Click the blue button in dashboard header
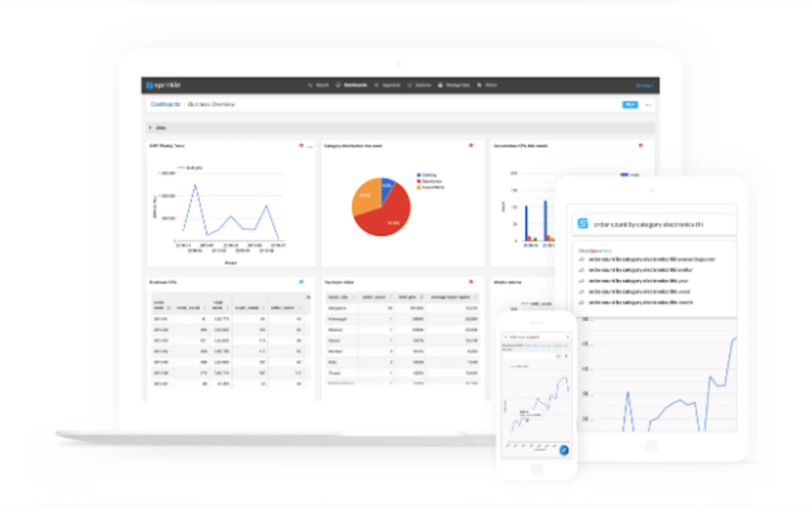Screen dimensions: 812x508 pyautogui.click(x=630, y=105)
